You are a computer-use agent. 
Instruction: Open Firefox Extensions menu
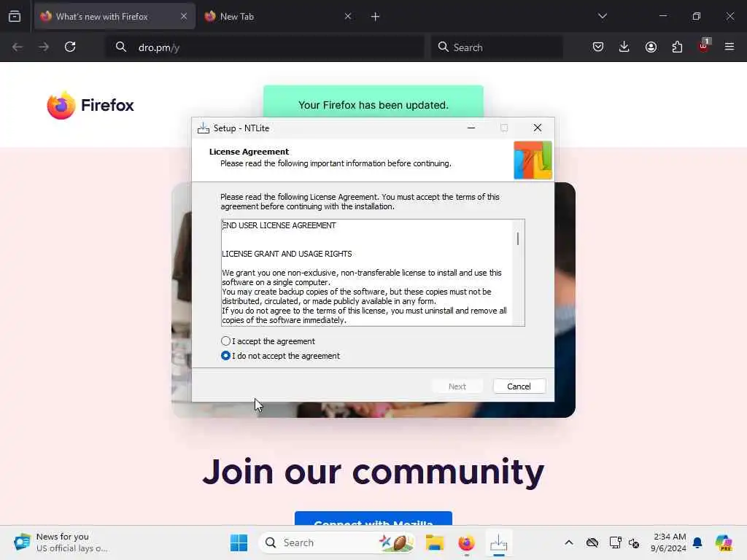(677, 47)
